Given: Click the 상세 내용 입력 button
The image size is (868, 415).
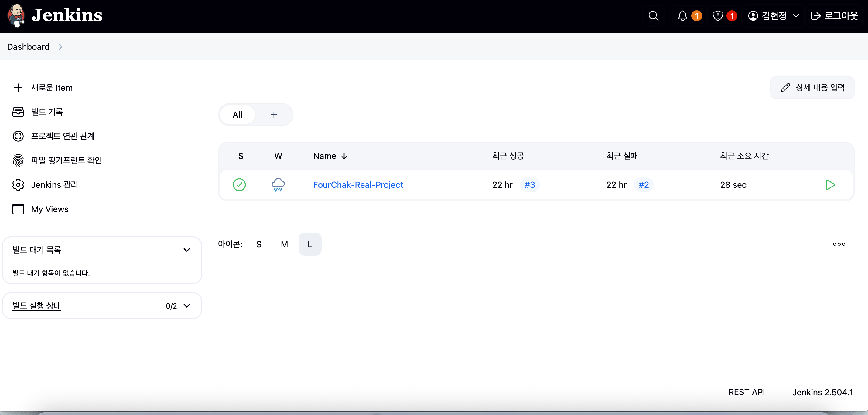Looking at the screenshot, I should [x=812, y=88].
